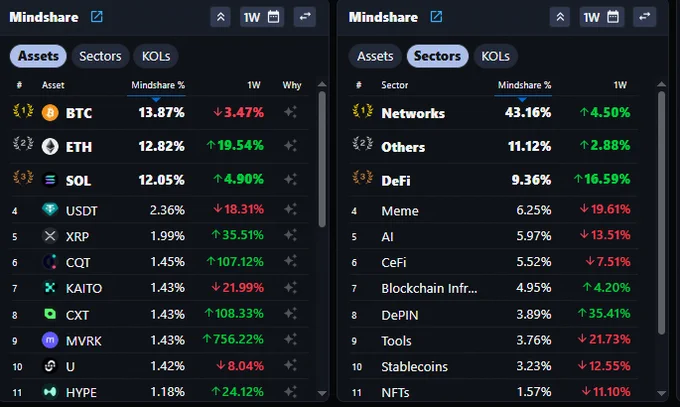The width and height of the screenshot is (680, 407).
Task: Click the MVRK coin icon
Action: [50, 340]
